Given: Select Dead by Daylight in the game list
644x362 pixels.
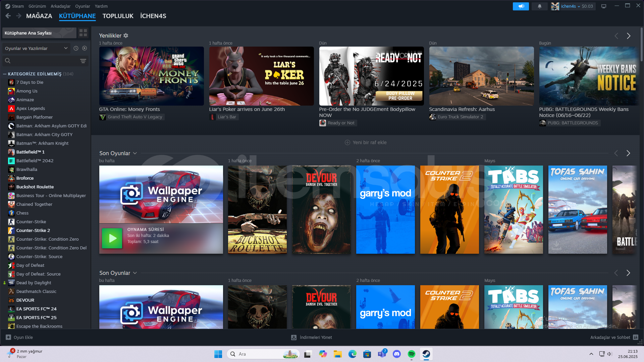Looking at the screenshot, I should click(34, 283).
